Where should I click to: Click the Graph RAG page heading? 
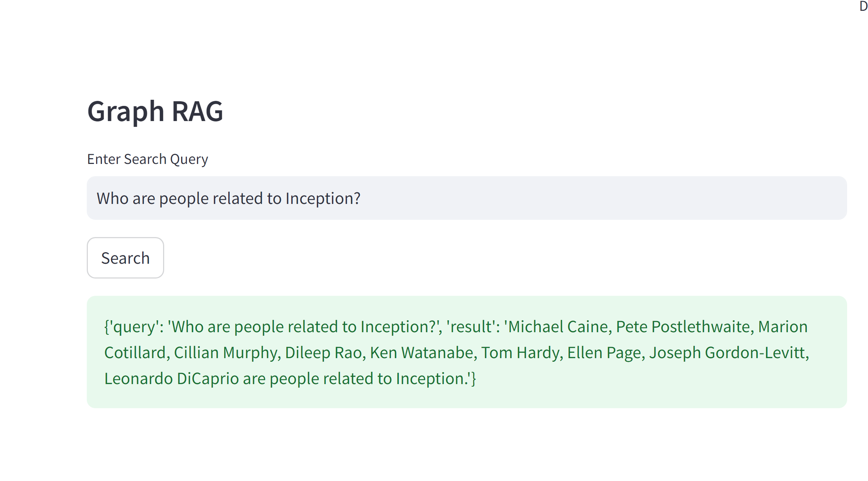click(155, 111)
